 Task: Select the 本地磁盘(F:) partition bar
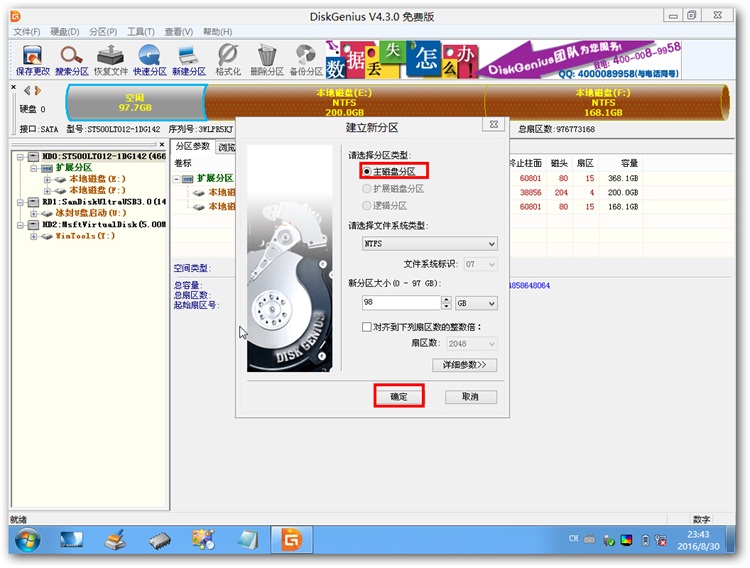[604, 102]
